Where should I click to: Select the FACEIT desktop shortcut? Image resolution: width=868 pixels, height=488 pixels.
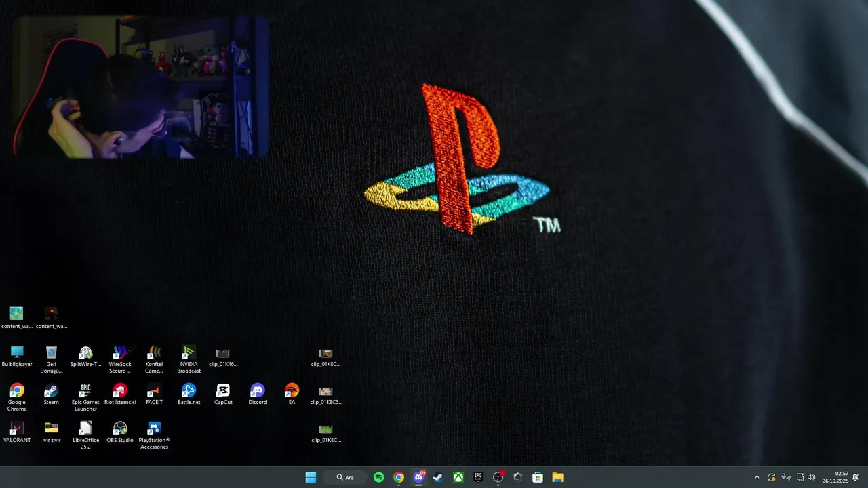154,394
